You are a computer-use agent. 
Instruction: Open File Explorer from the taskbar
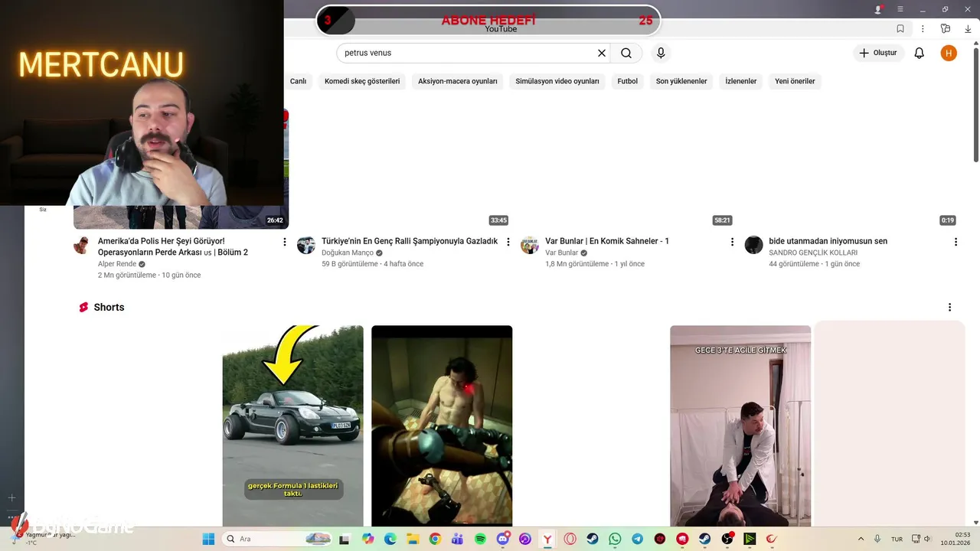[413, 539]
